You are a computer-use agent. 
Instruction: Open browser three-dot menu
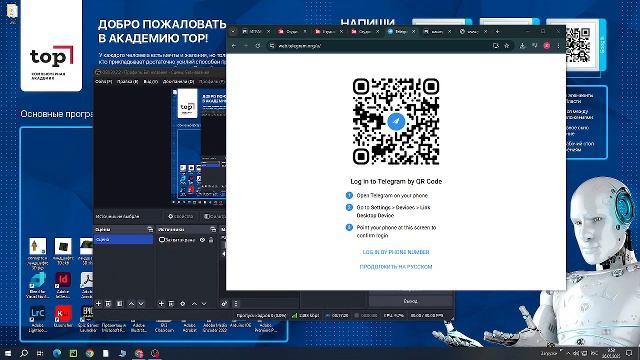(558, 46)
